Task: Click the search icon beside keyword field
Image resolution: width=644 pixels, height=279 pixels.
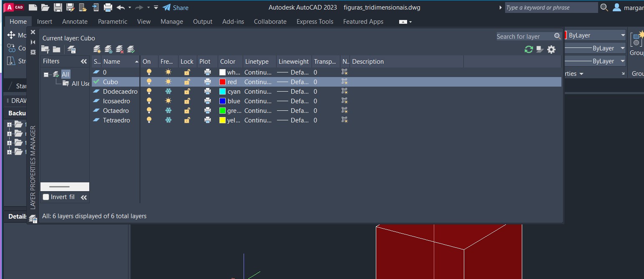Action: point(604,7)
